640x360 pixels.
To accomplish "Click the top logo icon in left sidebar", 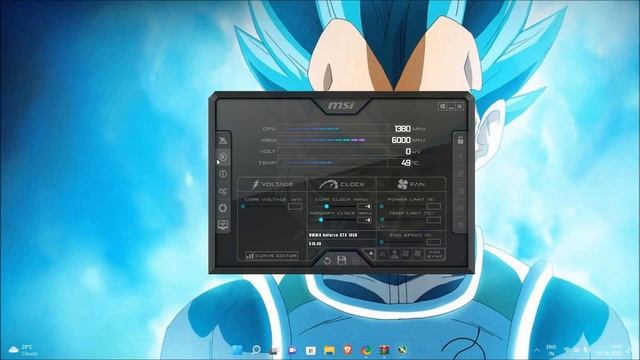I will click(x=222, y=140).
